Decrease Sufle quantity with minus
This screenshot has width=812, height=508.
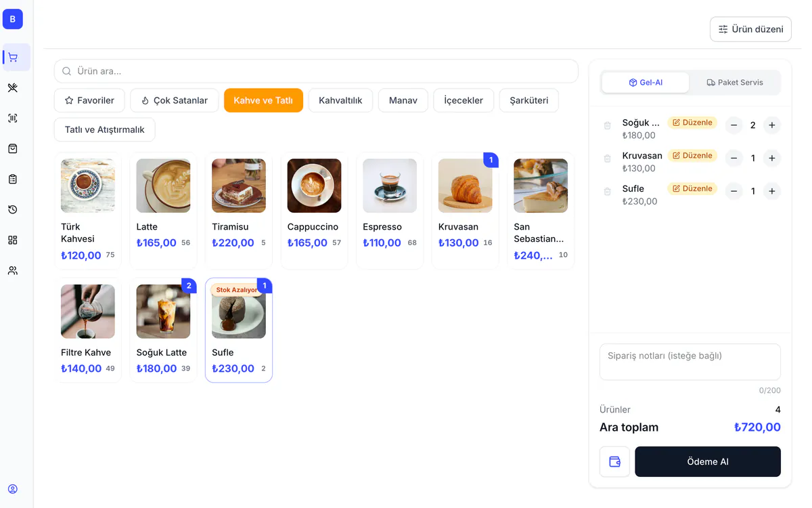(x=734, y=192)
